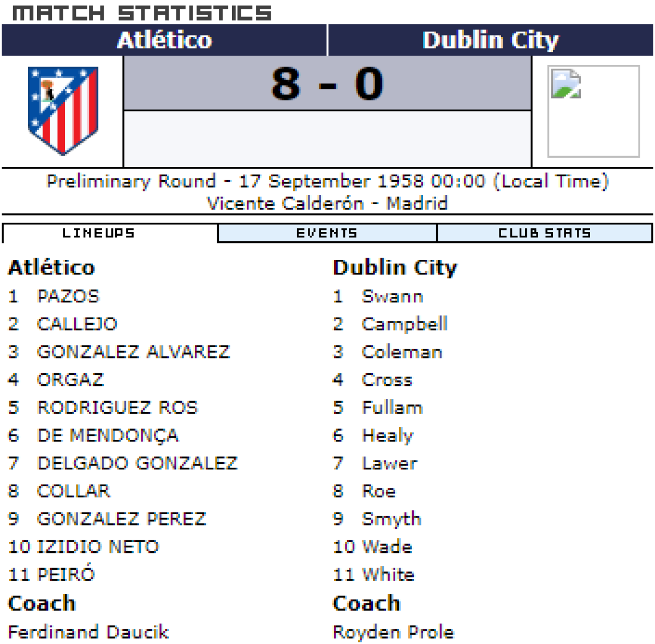Select player COLLAR from the lineup
Image resolution: width=655 pixels, height=644 pixels.
pos(74,491)
